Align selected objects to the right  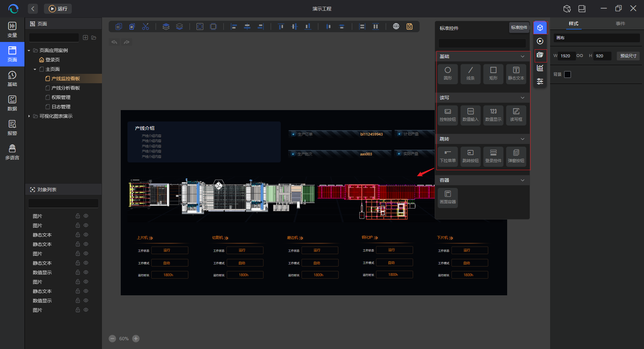(x=261, y=27)
